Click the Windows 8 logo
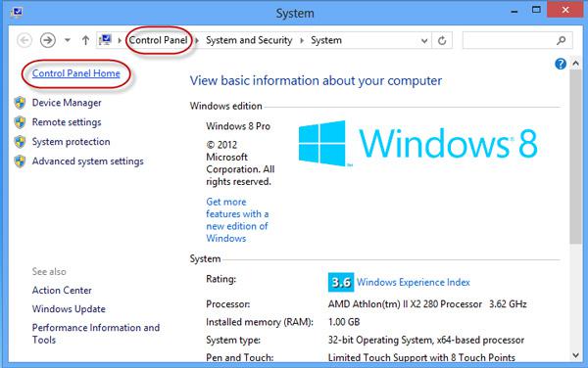Viewport: 588px width, 368px height. click(417, 144)
